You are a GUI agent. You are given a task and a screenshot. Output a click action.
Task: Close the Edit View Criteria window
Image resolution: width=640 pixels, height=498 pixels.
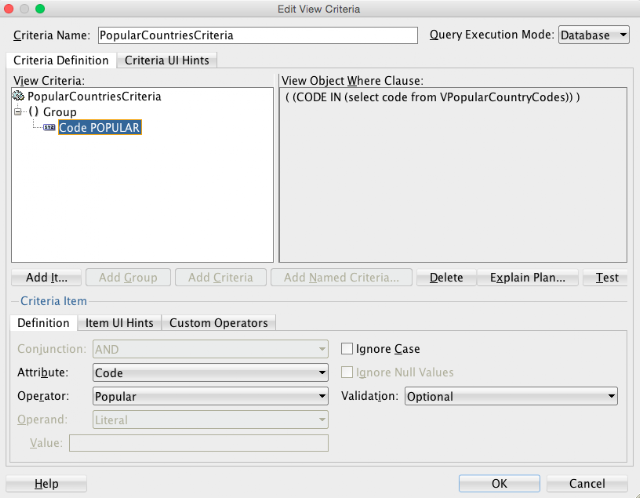pyautogui.click(x=9, y=9)
